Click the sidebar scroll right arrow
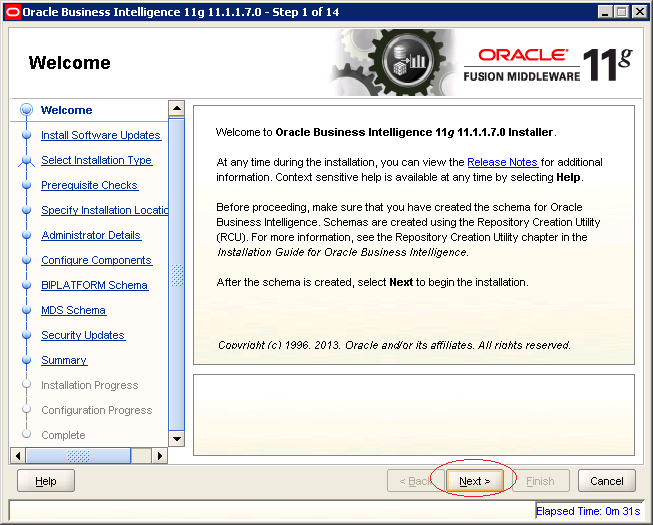Image resolution: width=653 pixels, height=525 pixels. click(160, 455)
